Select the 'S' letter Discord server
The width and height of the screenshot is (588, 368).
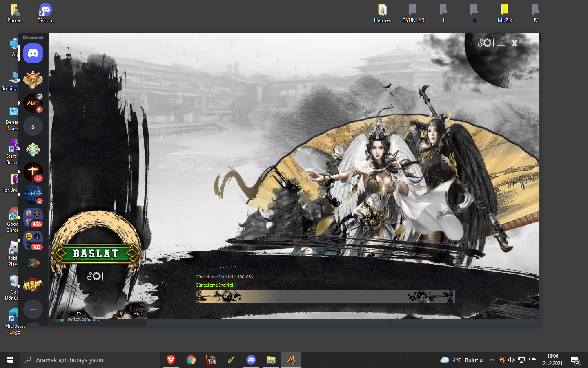click(33, 126)
